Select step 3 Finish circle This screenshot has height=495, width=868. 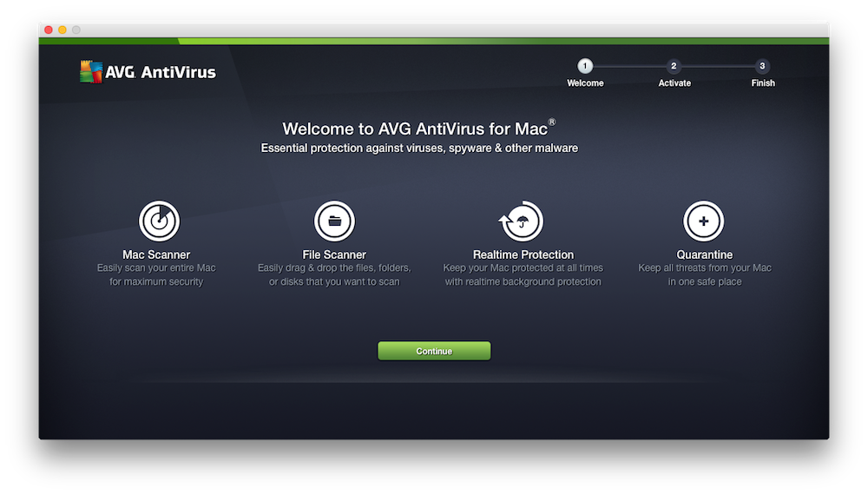762,66
